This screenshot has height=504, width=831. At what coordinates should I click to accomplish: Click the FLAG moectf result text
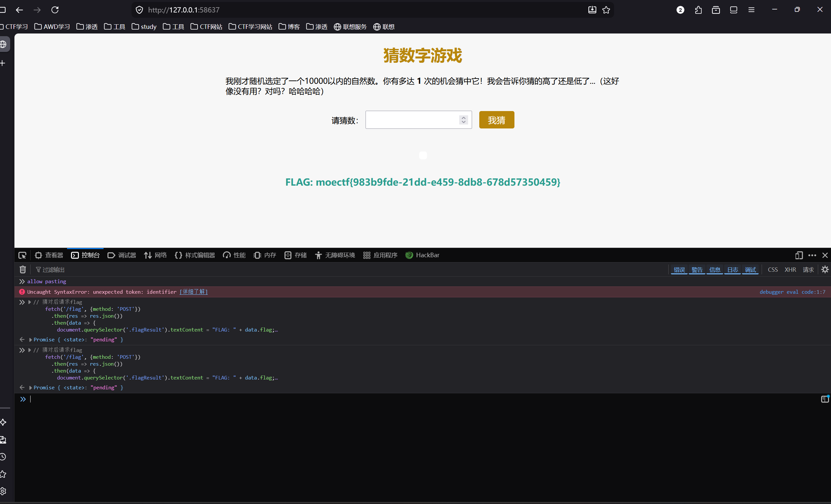click(423, 182)
